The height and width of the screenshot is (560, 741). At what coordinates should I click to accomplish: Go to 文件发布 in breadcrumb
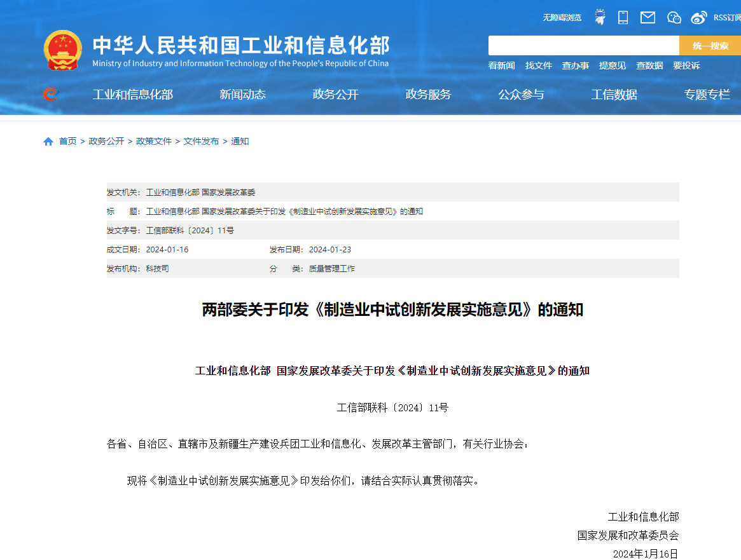click(201, 141)
